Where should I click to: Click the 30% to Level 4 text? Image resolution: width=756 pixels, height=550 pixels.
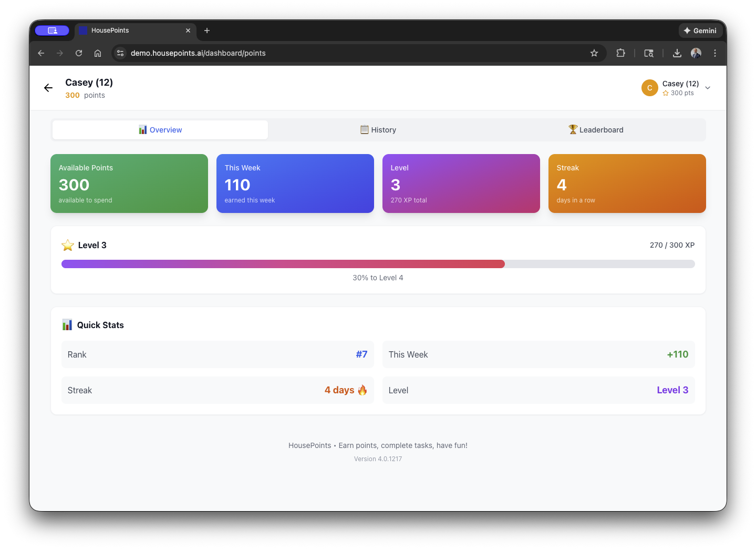click(378, 278)
